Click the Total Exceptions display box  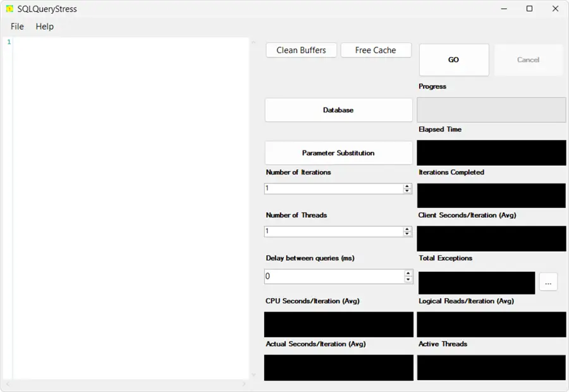point(477,283)
